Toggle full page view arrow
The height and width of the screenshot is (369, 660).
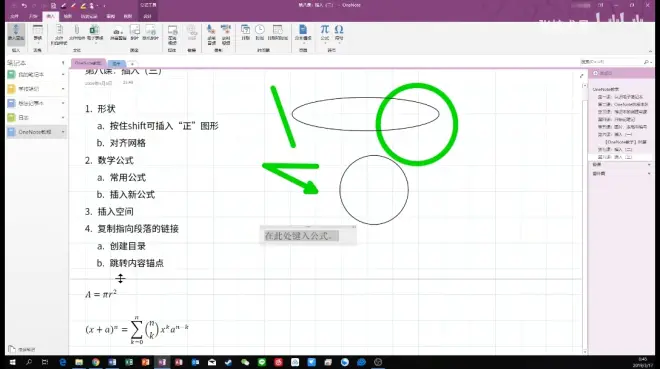[582, 76]
